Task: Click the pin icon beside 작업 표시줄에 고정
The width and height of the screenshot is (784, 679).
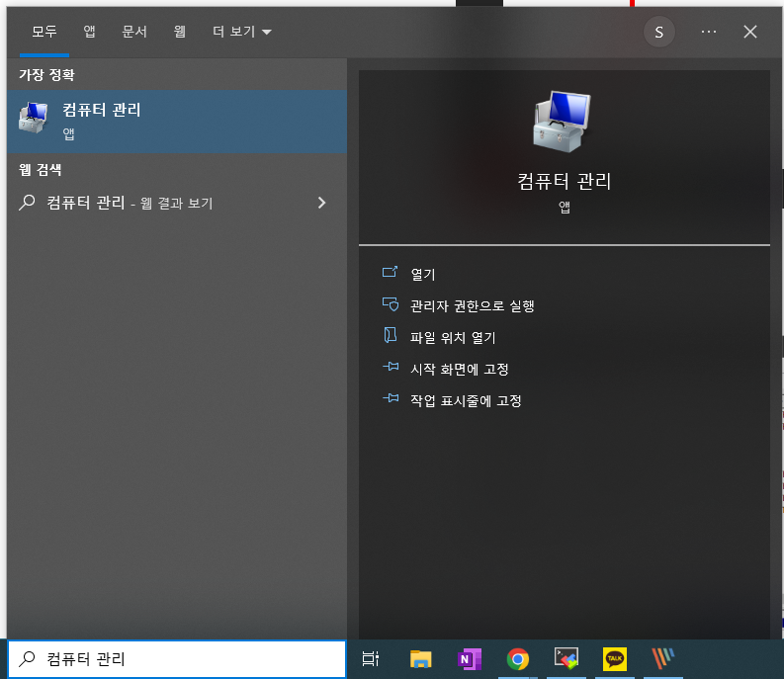Action: pyautogui.click(x=391, y=398)
